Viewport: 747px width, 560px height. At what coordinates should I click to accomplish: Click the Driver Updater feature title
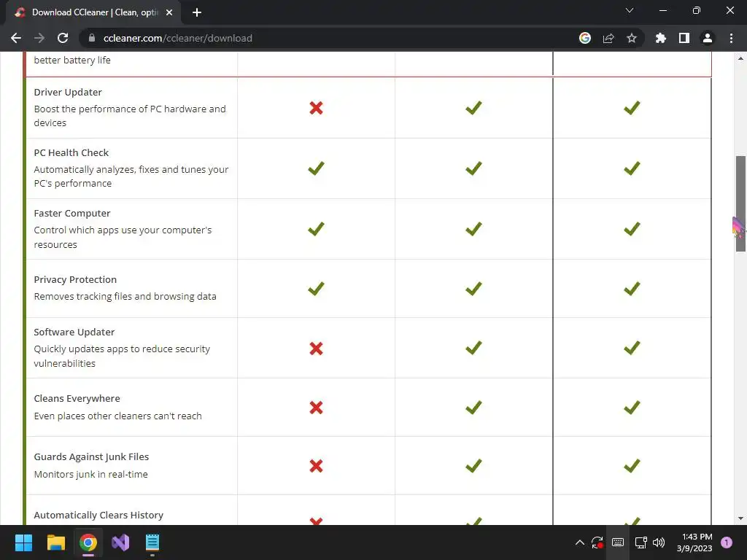68,92
